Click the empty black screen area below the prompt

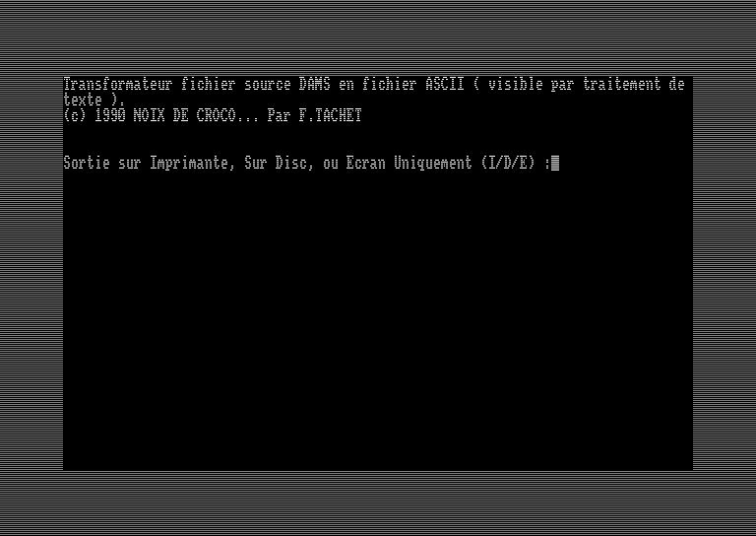click(x=378, y=318)
